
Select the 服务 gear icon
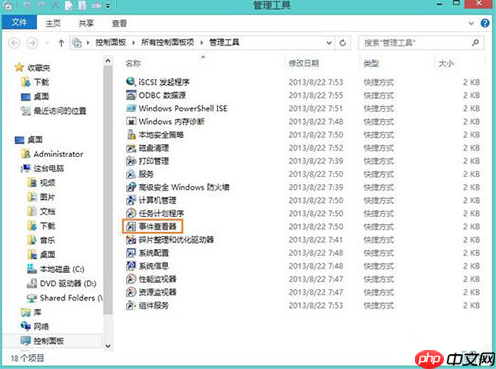coord(131,174)
